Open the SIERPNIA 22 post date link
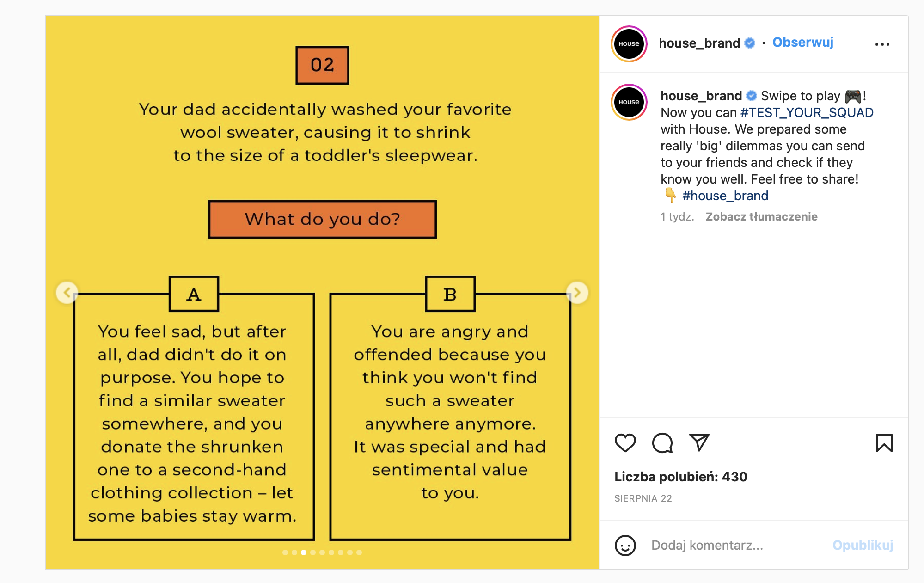 (x=643, y=498)
